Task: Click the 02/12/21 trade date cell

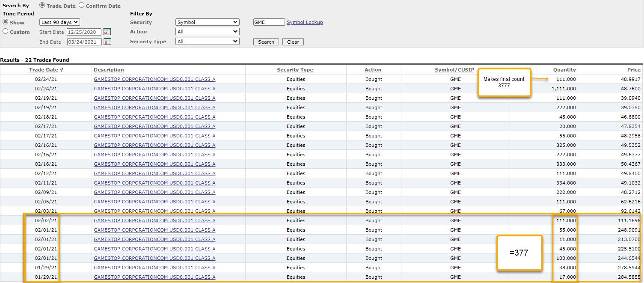Action: pos(46,173)
